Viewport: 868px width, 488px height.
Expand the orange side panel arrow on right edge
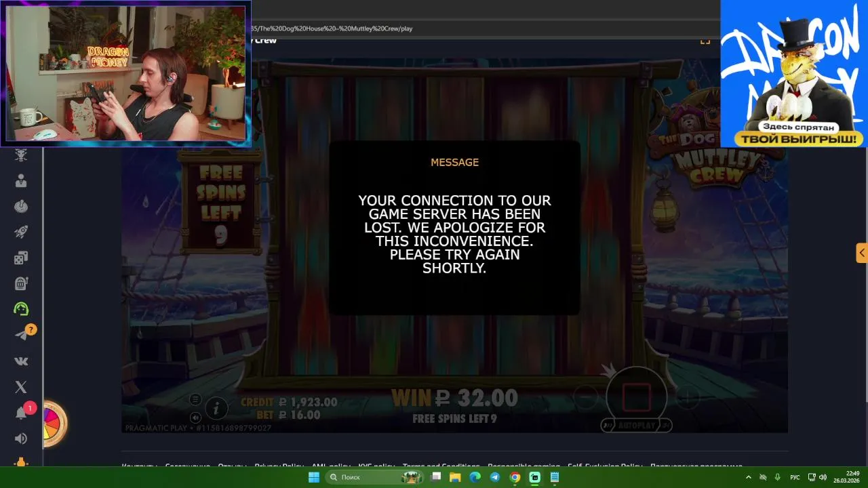click(861, 253)
